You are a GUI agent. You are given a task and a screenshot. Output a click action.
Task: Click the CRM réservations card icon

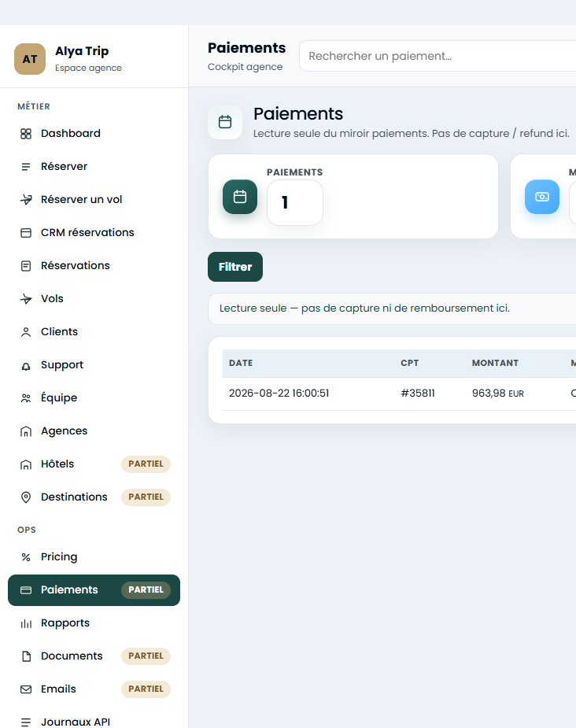click(x=26, y=233)
